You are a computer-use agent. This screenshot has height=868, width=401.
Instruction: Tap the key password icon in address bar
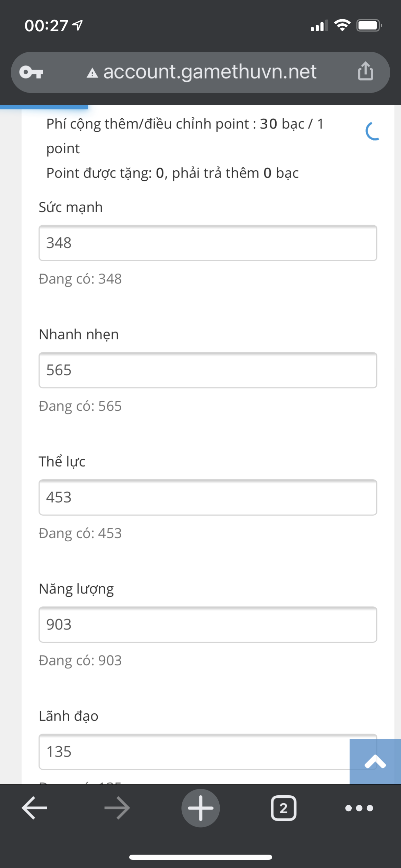pyautogui.click(x=31, y=72)
